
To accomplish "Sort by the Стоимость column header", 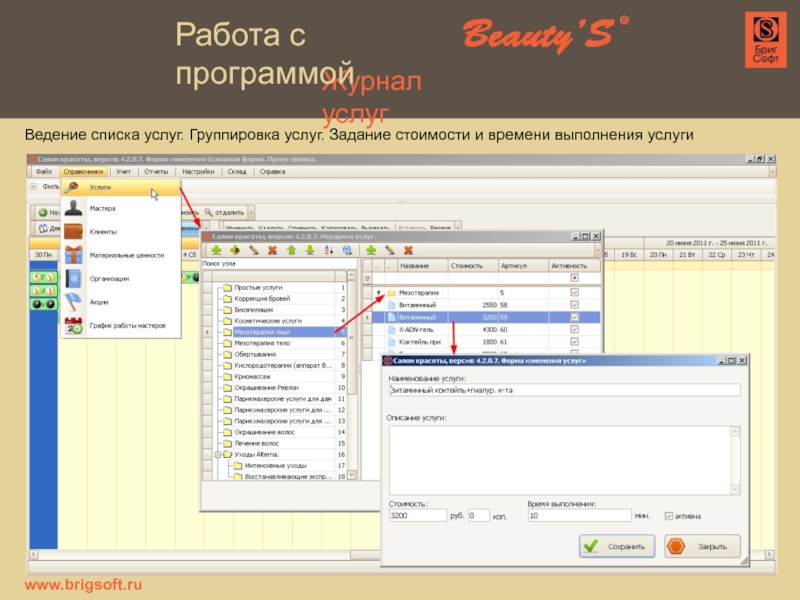I will coord(472,266).
